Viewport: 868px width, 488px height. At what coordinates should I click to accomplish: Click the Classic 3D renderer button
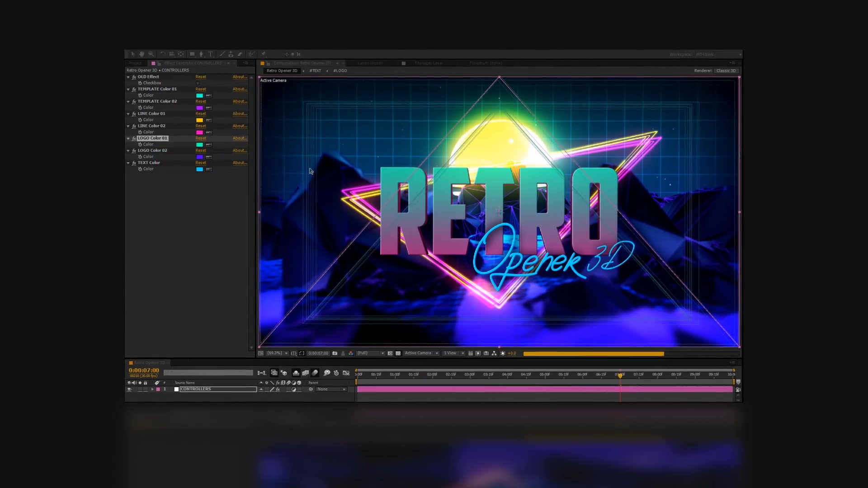726,70
